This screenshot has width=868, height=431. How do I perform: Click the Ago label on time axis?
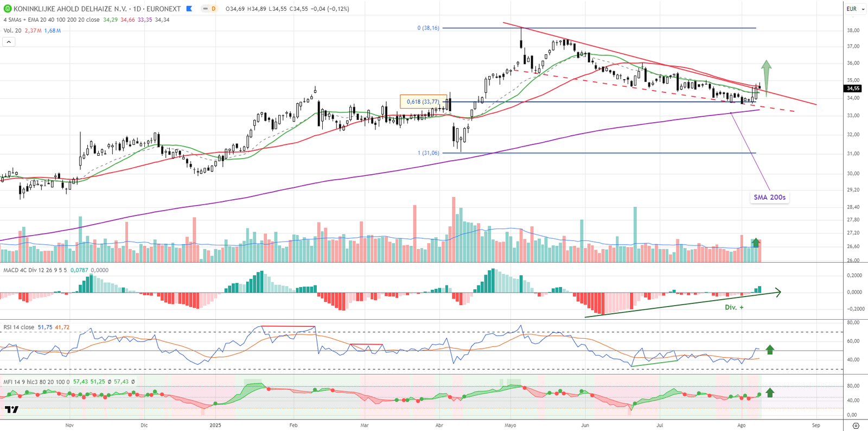[x=742, y=425]
